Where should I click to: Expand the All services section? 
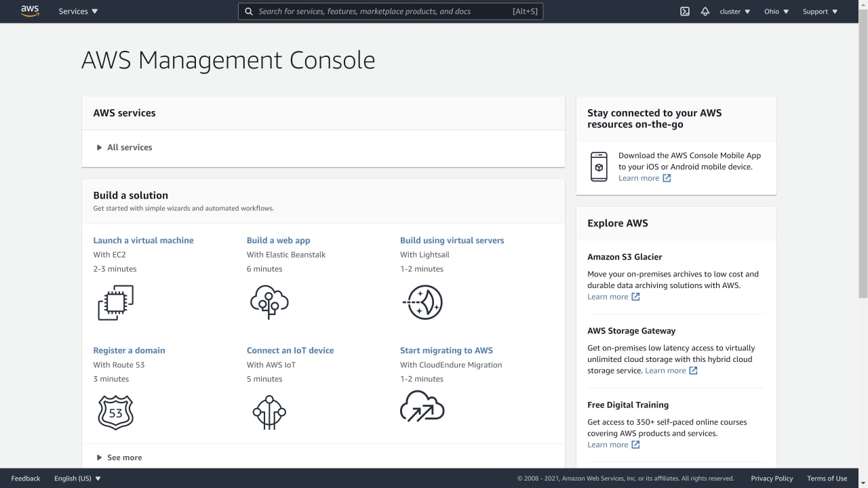pos(124,147)
